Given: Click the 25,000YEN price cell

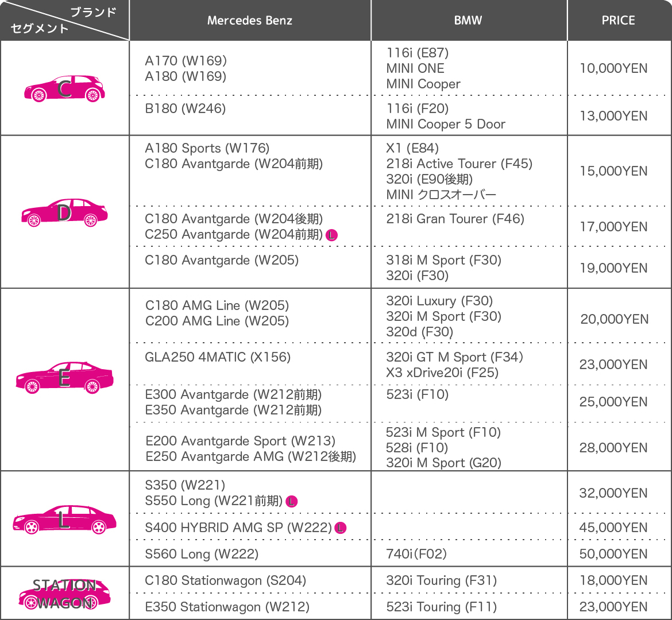Looking at the screenshot, I should (x=614, y=402).
